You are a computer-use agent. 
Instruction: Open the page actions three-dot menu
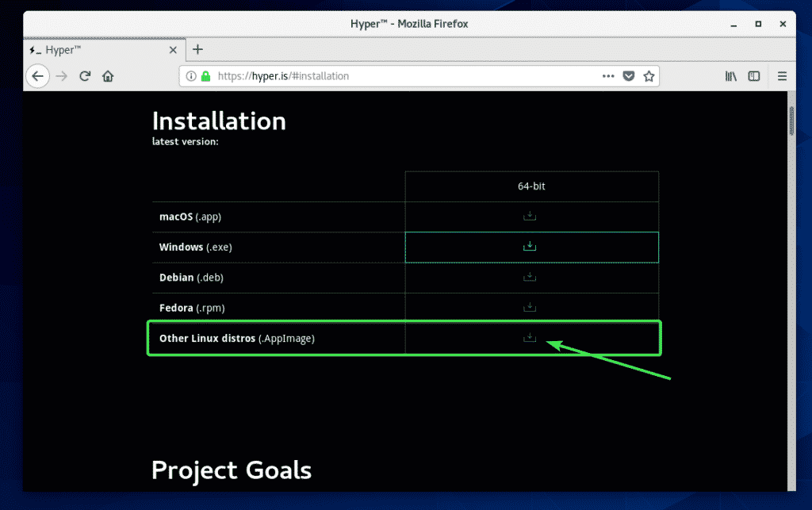(608, 77)
